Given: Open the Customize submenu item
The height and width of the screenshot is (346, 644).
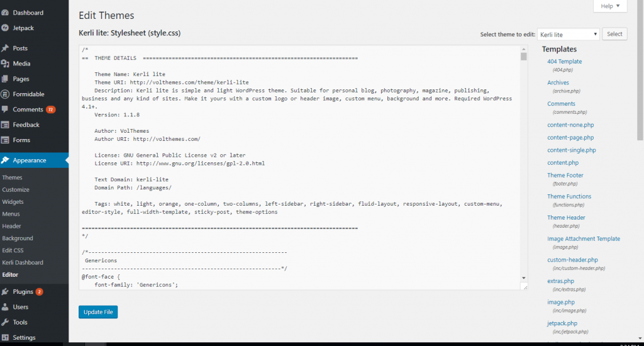Looking at the screenshot, I should coord(16,189).
